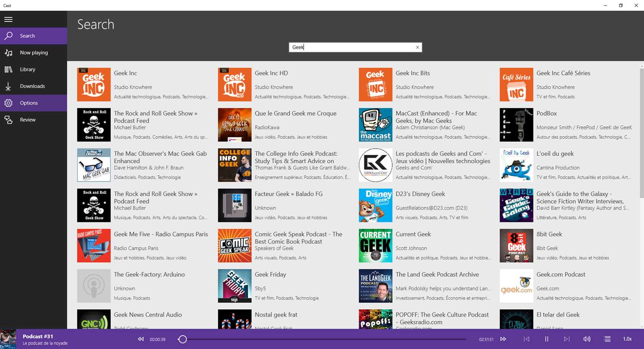Image resolution: width=644 pixels, height=349 pixels.
Task: Open The Geek-Factory: Arduino title
Action: click(149, 275)
